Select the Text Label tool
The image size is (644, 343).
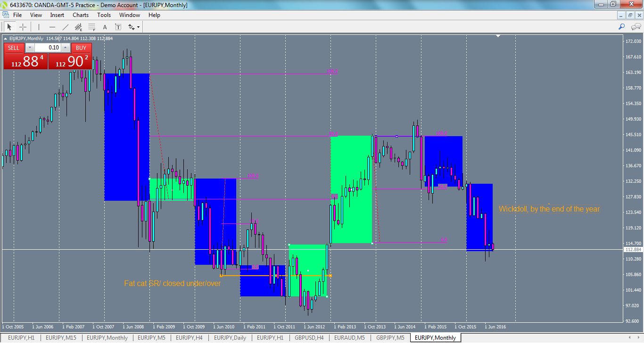(x=118, y=27)
